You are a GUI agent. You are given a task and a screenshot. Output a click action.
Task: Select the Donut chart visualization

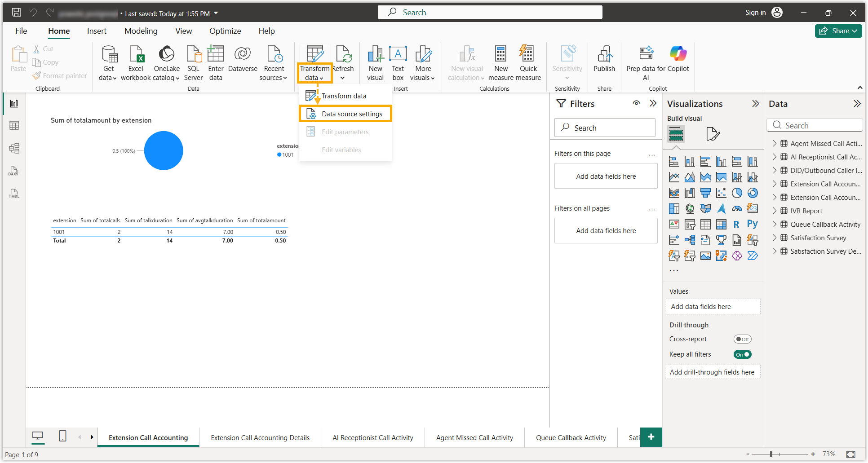pyautogui.click(x=753, y=193)
